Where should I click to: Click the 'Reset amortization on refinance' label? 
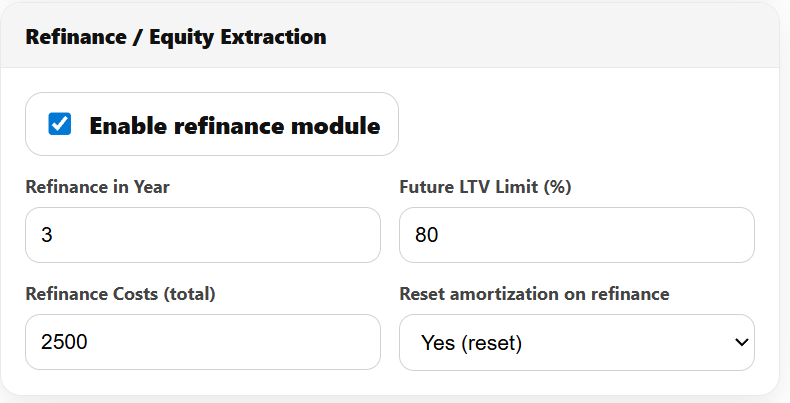[x=534, y=294]
